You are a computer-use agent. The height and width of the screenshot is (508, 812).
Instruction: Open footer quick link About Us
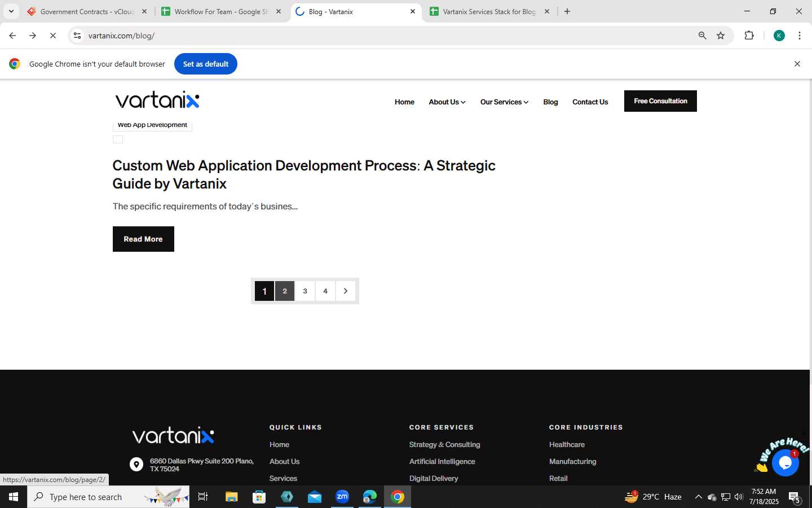pyautogui.click(x=284, y=462)
